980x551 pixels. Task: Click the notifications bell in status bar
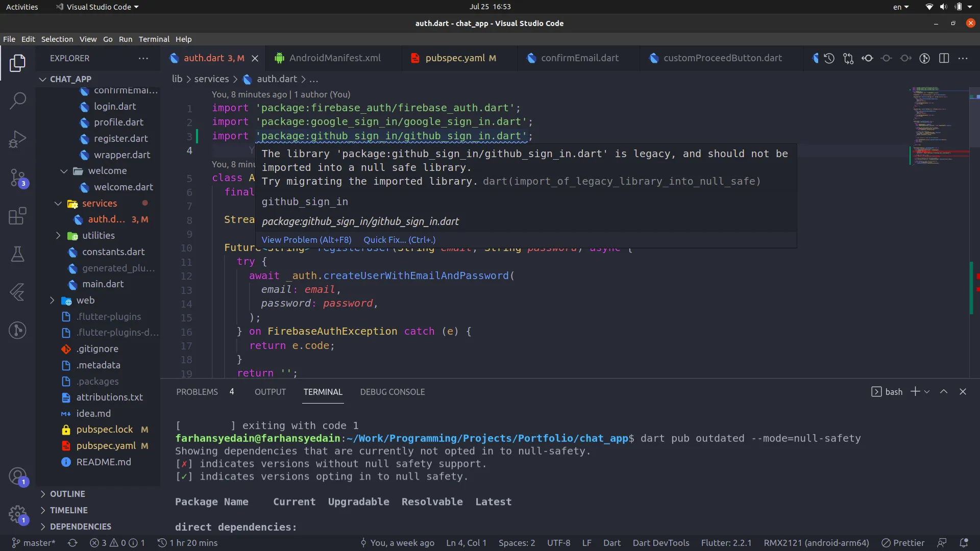[964, 543]
